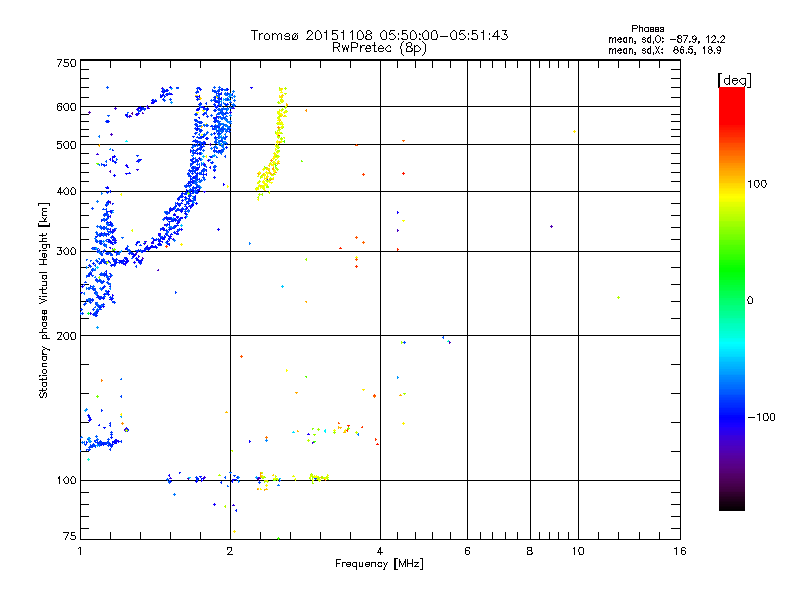Click the x-axis label '10'
This screenshot has height=600, width=800.
point(578,551)
